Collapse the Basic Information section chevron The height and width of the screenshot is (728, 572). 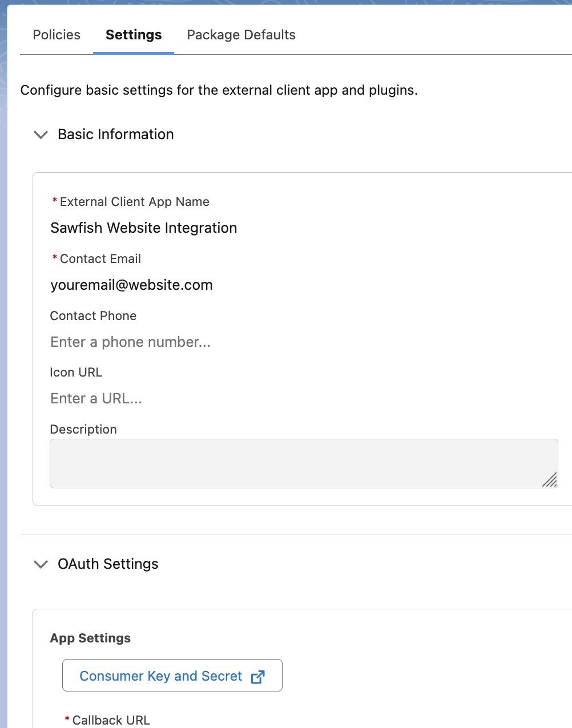[x=41, y=135]
